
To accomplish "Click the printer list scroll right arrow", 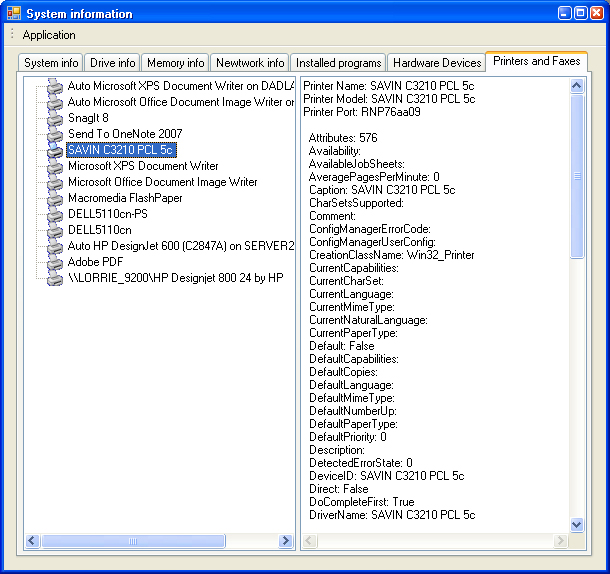I will [286, 541].
